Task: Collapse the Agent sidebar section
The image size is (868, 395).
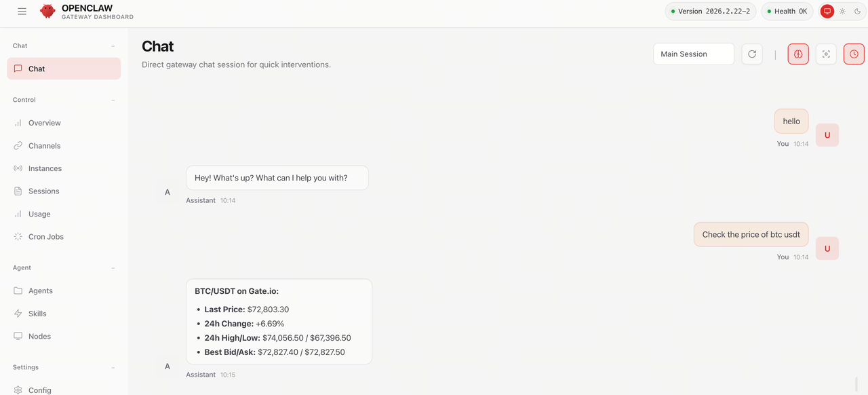Action: [x=113, y=268]
